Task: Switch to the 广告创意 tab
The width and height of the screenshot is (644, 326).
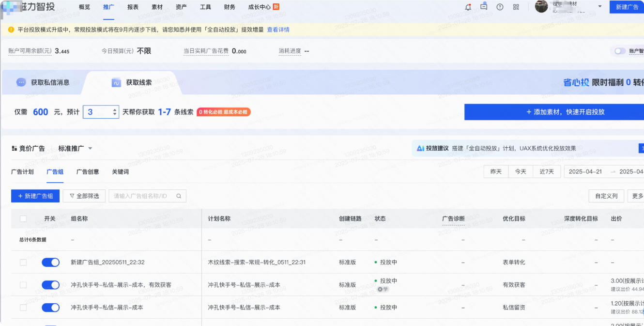Action: pyautogui.click(x=88, y=172)
